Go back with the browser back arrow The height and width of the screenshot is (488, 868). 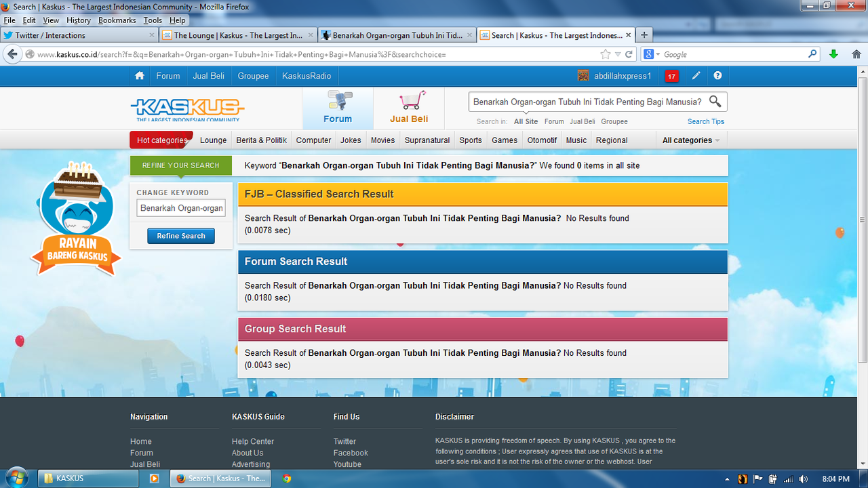click(12, 54)
